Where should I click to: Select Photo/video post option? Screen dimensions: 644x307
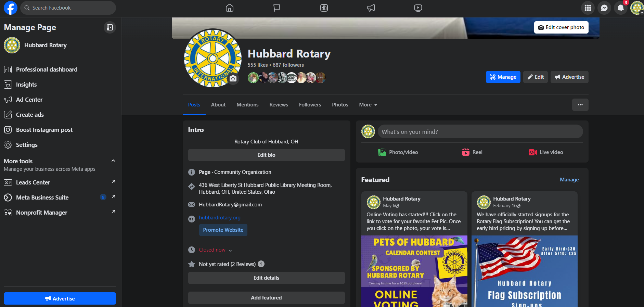398,152
